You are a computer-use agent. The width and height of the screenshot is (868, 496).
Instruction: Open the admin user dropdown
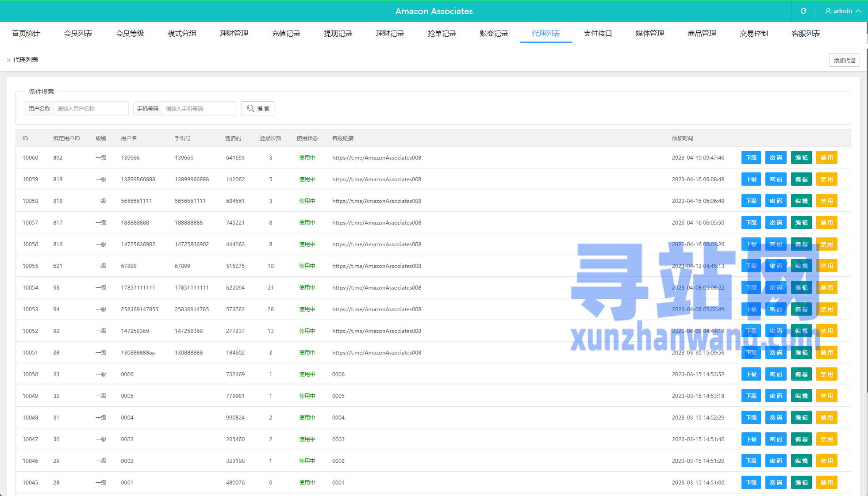tap(843, 11)
